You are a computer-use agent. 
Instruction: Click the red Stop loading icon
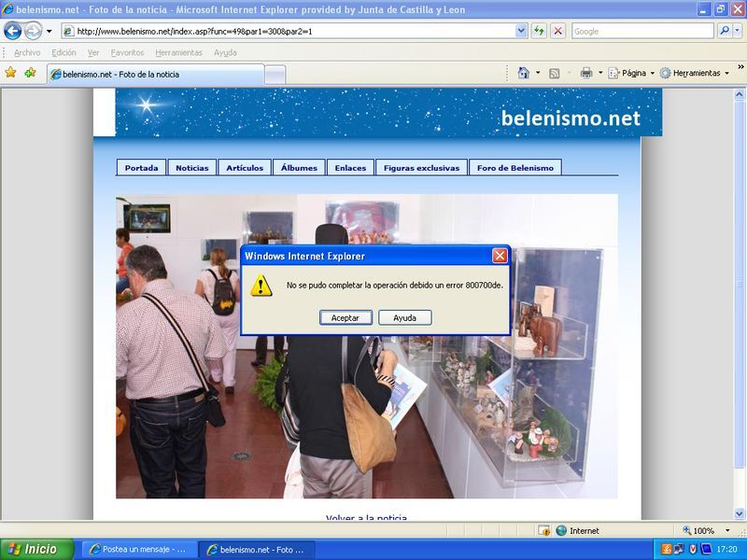pos(558,31)
